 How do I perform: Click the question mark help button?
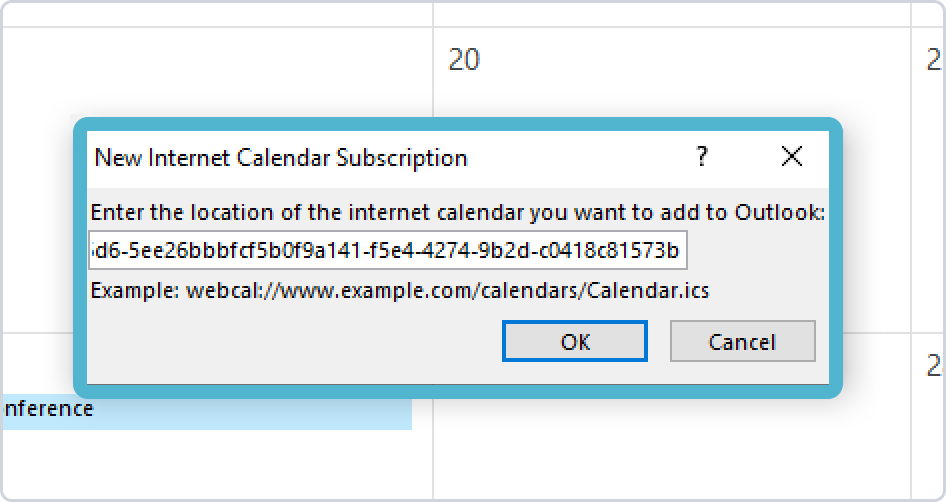point(702,157)
